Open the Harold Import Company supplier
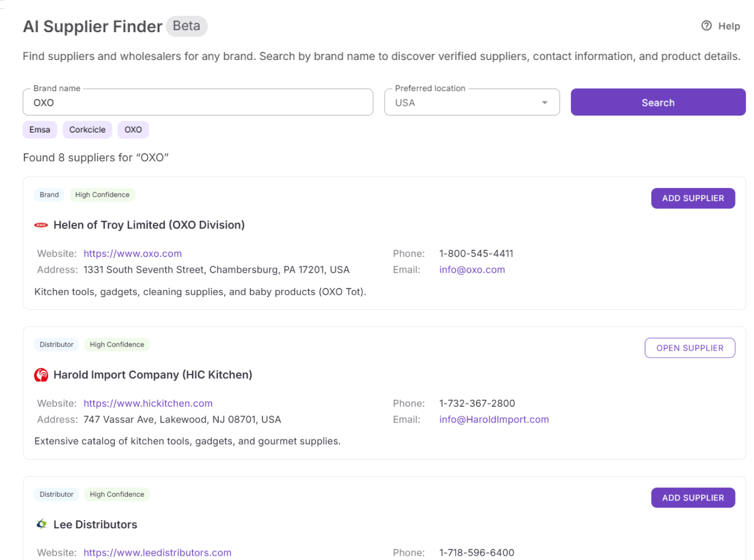 (689, 347)
